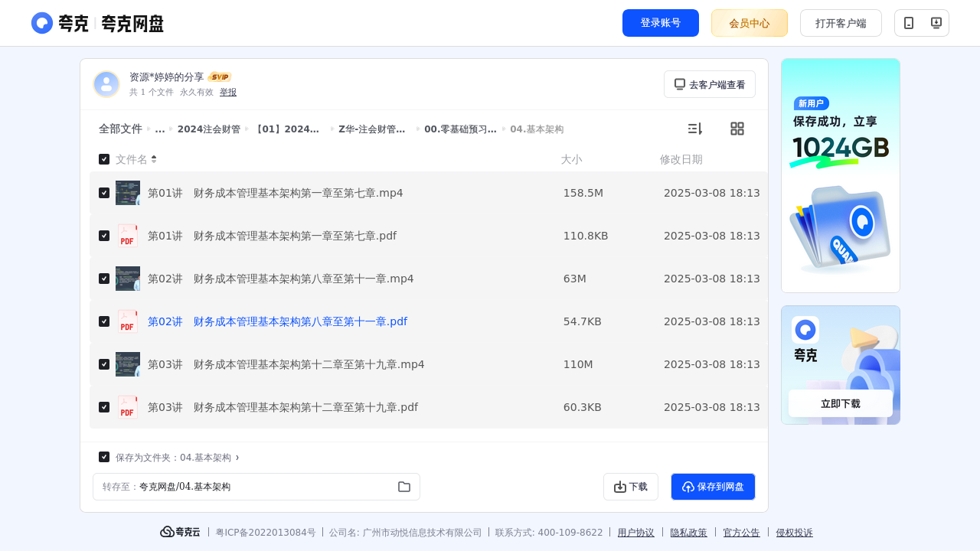This screenshot has width=980, height=551.
Task: Uncheck 第02讲 pdf file checkbox
Action: coord(104,321)
